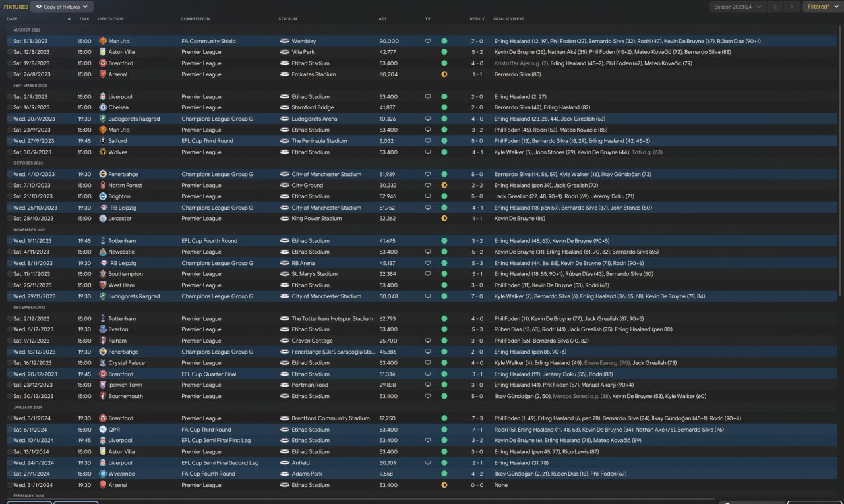Open the Ipswich Town club badge

[103, 385]
